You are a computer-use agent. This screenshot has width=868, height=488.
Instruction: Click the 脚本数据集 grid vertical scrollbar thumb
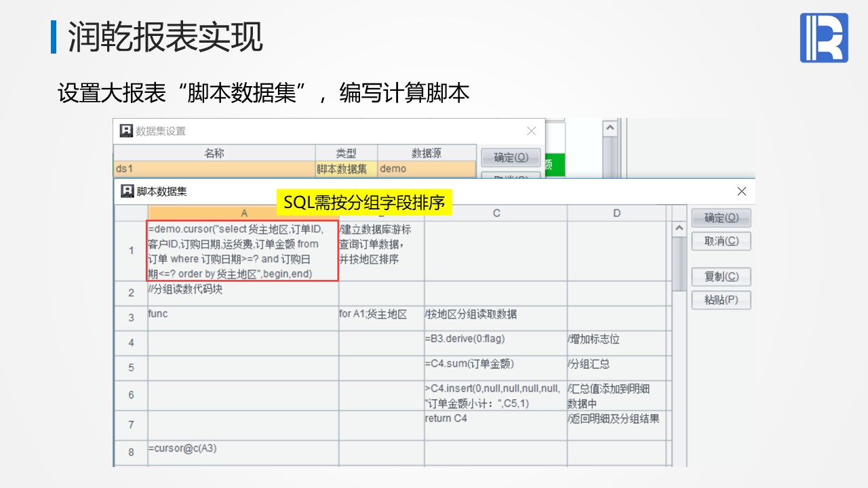click(679, 264)
